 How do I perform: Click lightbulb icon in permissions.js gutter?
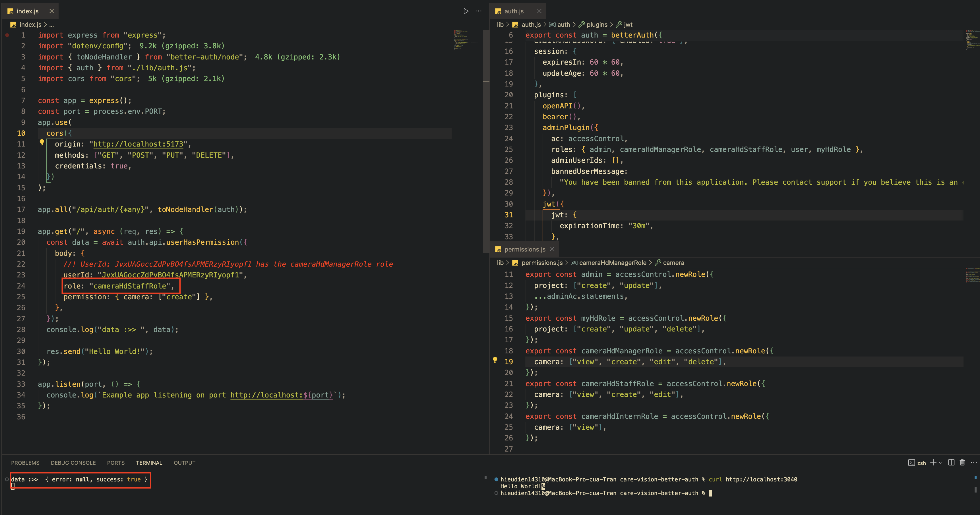(495, 360)
